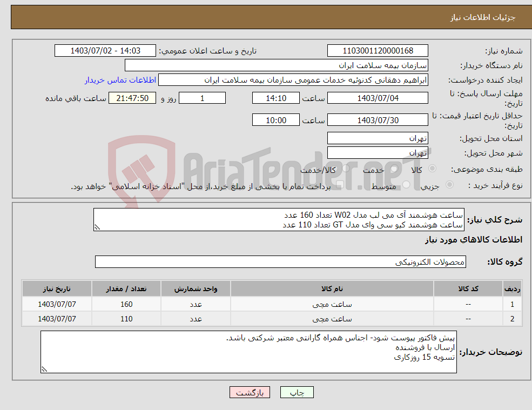Click the remaining days field showing 1
532x410 pixels.
(202, 98)
